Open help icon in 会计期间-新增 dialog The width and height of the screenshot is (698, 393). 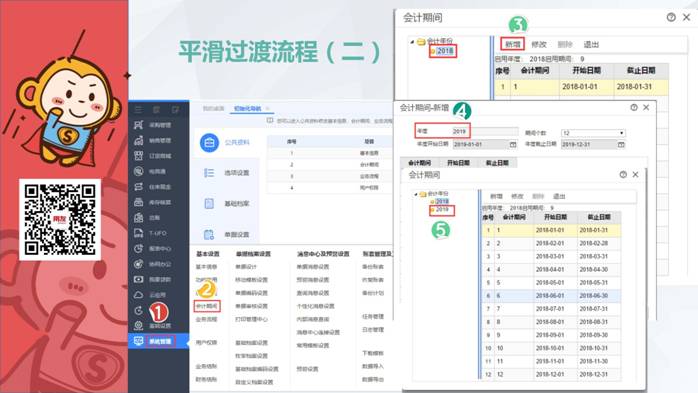coord(634,107)
